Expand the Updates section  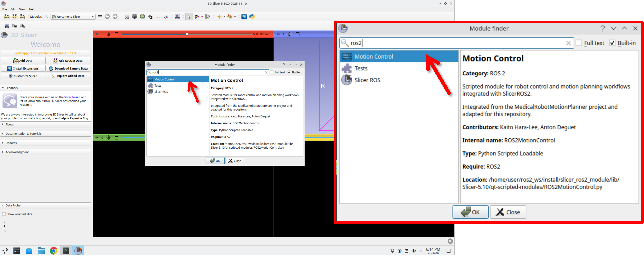(46, 143)
